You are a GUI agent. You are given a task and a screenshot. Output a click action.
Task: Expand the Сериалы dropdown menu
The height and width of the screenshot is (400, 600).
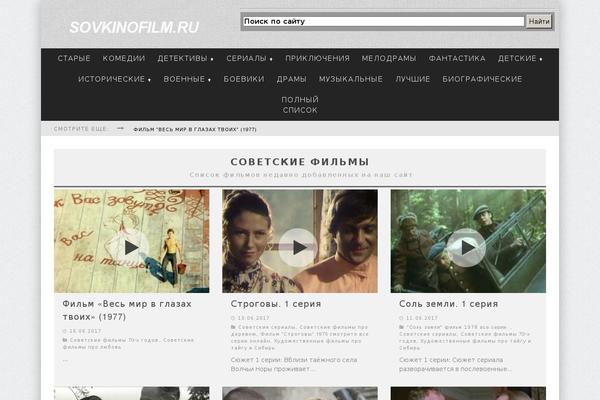(x=249, y=58)
